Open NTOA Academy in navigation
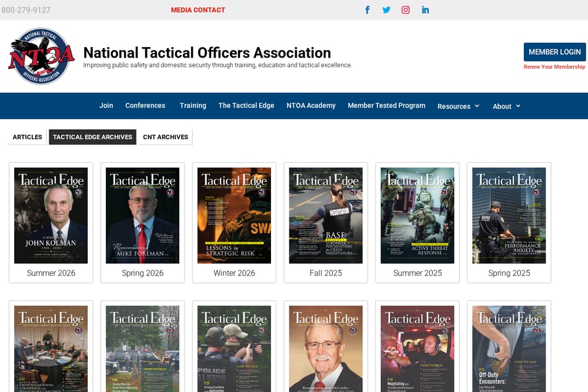The width and height of the screenshot is (588, 392). 311,106
